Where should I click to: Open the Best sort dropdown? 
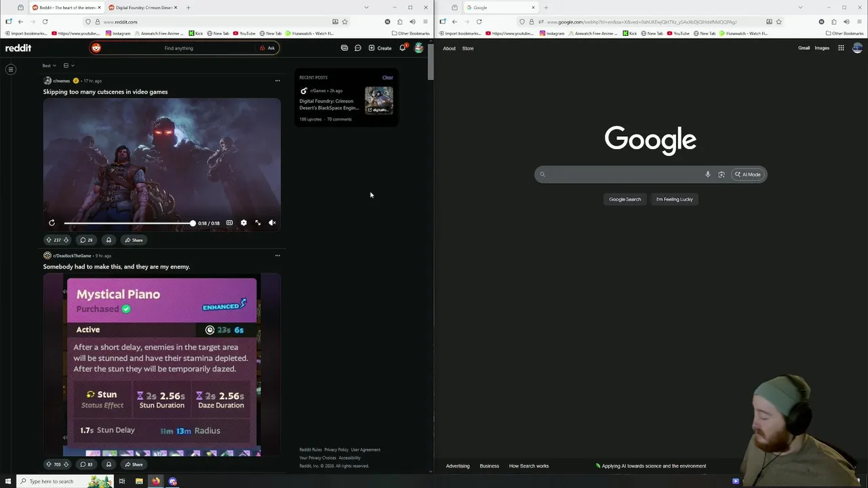click(49, 66)
